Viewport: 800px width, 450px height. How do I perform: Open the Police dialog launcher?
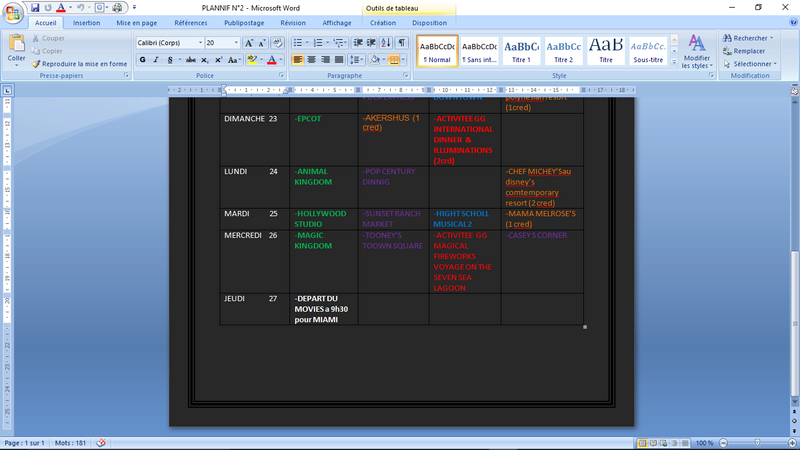click(x=281, y=76)
